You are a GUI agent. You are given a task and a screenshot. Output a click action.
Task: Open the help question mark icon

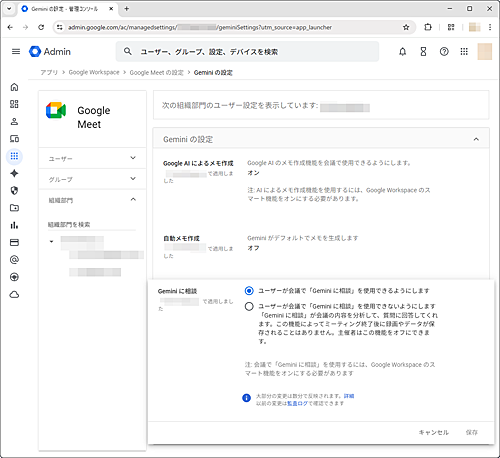click(444, 52)
